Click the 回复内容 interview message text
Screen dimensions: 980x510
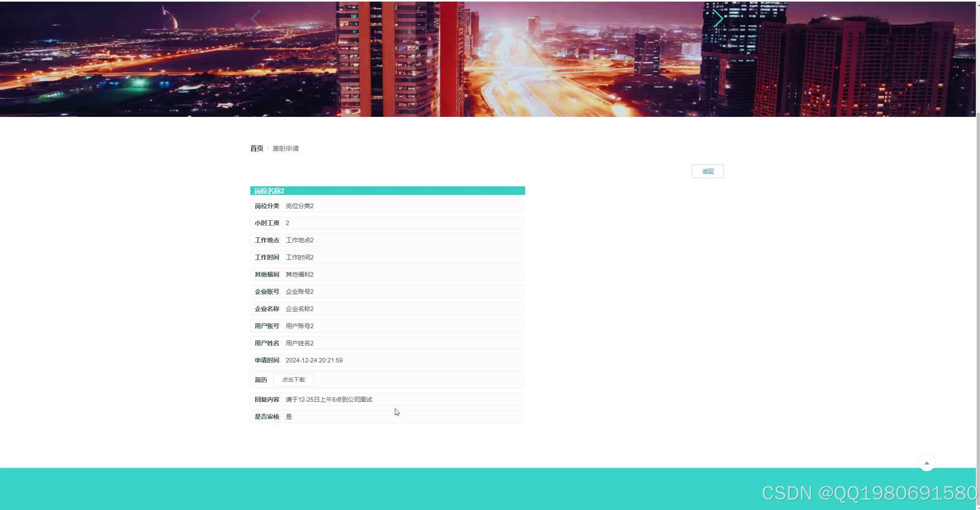point(329,400)
